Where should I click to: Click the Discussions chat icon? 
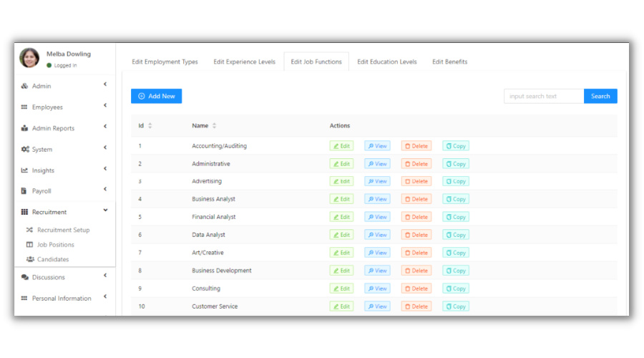[24, 277]
